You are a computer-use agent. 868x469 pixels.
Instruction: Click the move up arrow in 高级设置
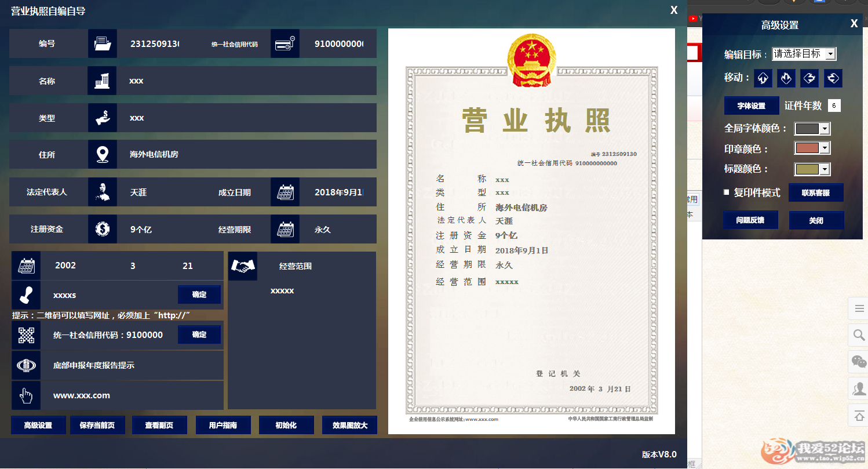763,78
